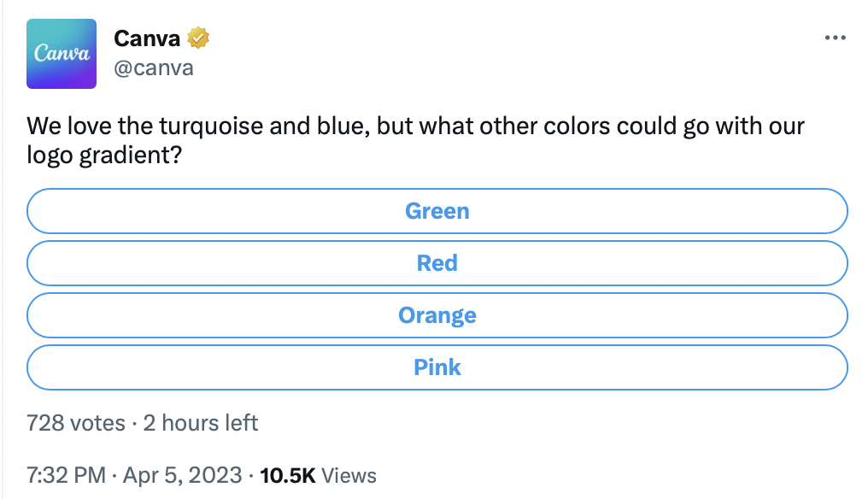The width and height of the screenshot is (868, 499).
Task: Click the Views label
Action: 349,476
